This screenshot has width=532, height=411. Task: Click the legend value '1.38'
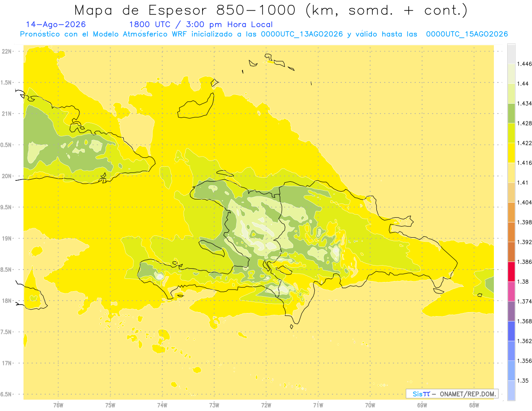(523, 282)
